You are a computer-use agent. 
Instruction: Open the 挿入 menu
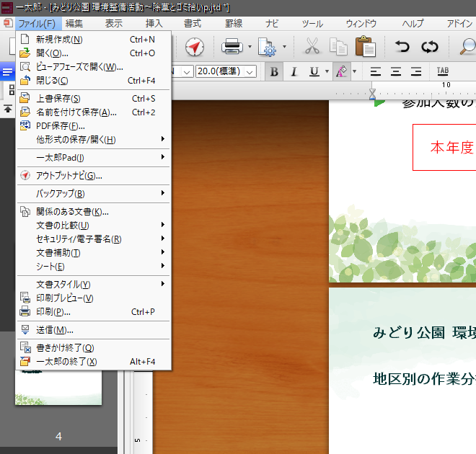pos(154,23)
